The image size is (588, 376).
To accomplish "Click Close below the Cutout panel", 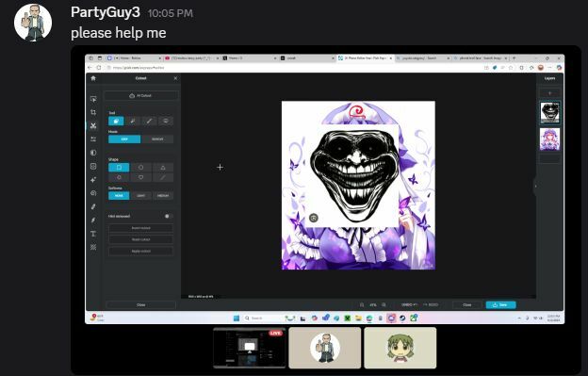I will click(141, 304).
